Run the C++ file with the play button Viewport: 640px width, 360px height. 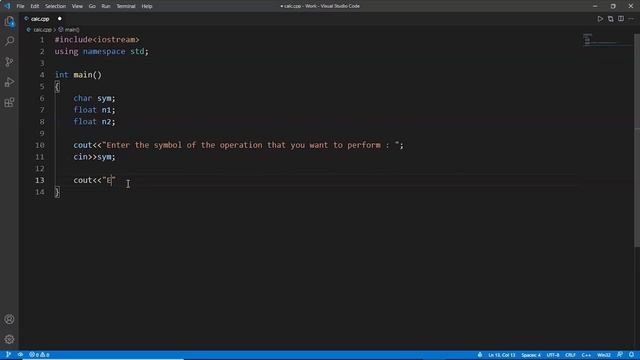point(600,19)
